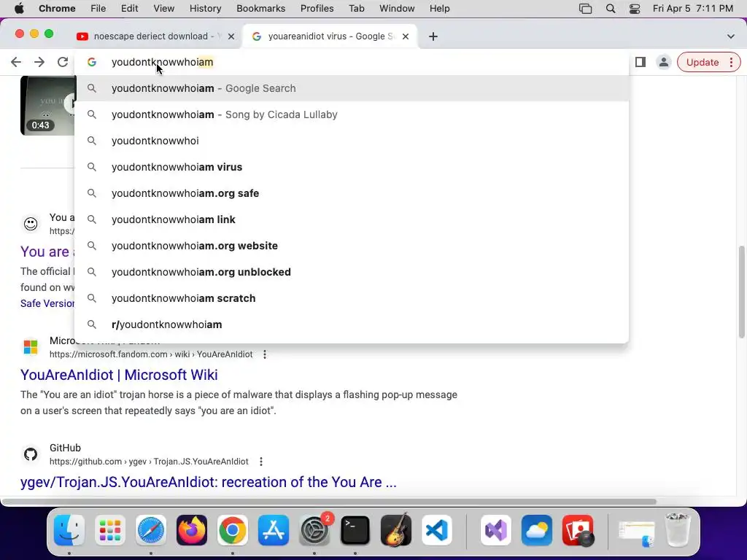Open a new tab with plus button
The height and width of the screenshot is (560, 747).
tap(433, 36)
